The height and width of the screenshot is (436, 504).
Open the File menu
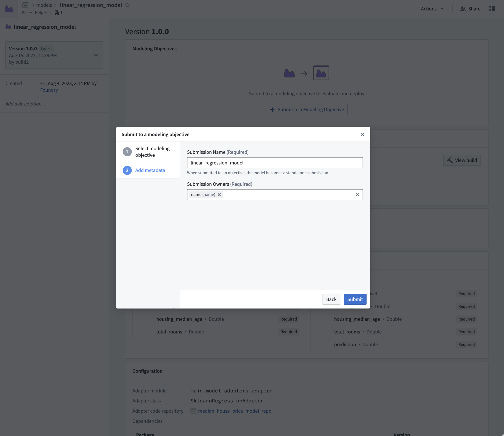(x=27, y=13)
